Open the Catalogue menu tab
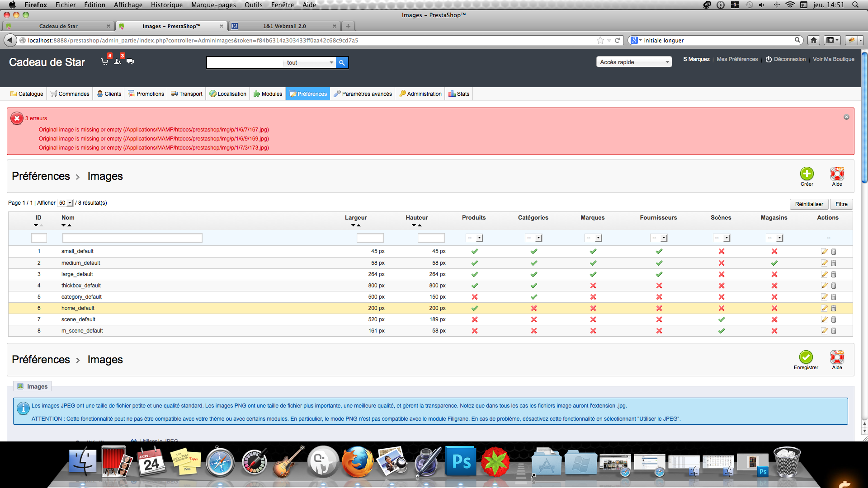868x488 pixels. tap(27, 94)
